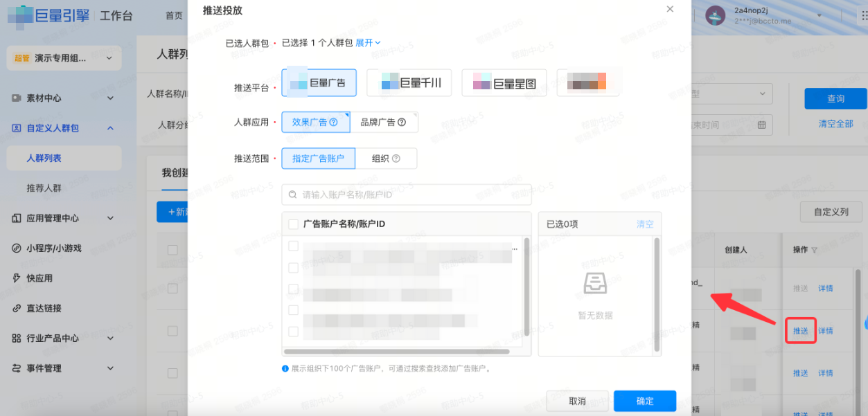Select the 巨量星图 push platform
This screenshot has width=868, height=416.
504,82
